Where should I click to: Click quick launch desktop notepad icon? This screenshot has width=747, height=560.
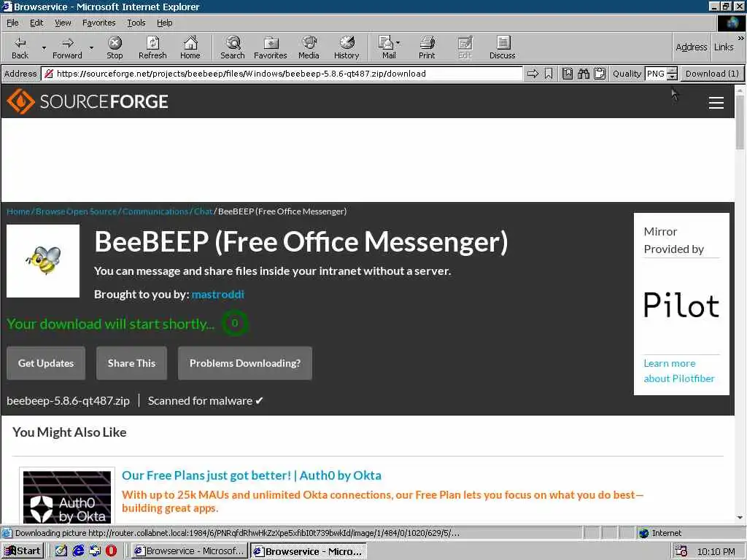[61, 551]
